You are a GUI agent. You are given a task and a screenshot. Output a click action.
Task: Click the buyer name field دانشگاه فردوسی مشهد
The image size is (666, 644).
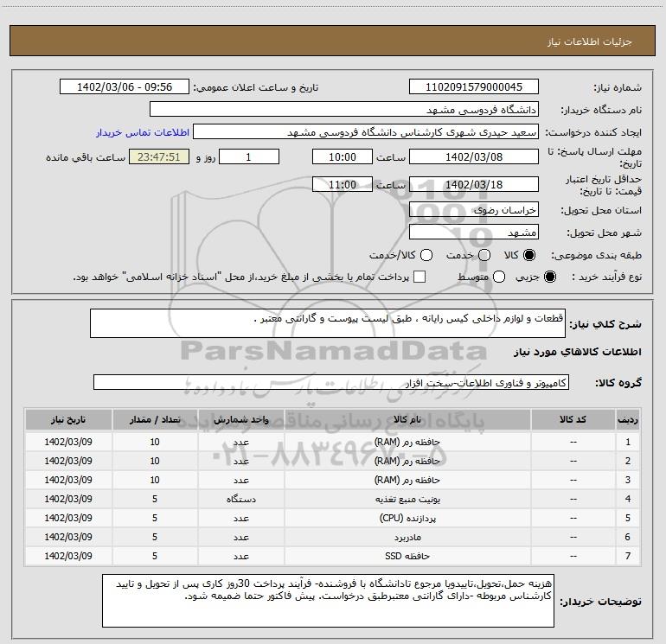344,110
